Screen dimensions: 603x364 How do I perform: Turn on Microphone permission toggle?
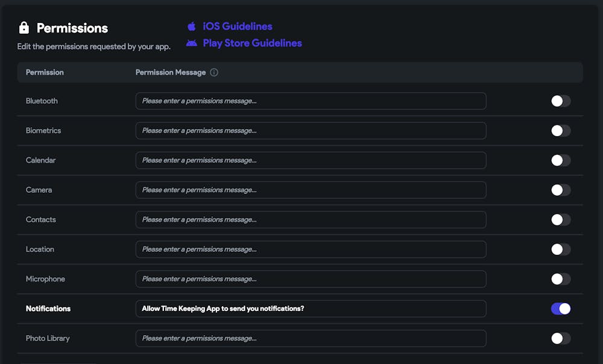click(x=561, y=279)
